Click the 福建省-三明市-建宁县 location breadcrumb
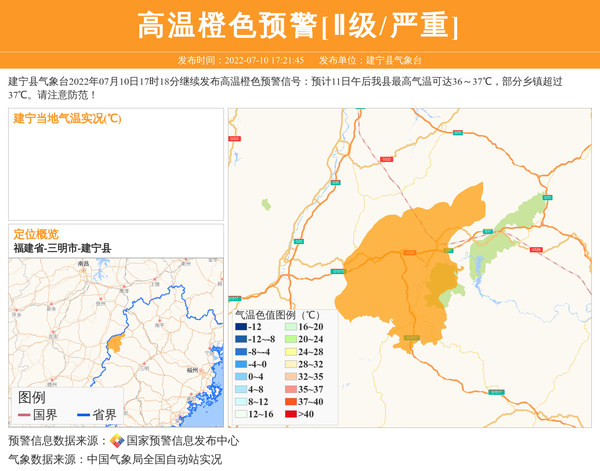The image size is (600, 471). pos(62,248)
